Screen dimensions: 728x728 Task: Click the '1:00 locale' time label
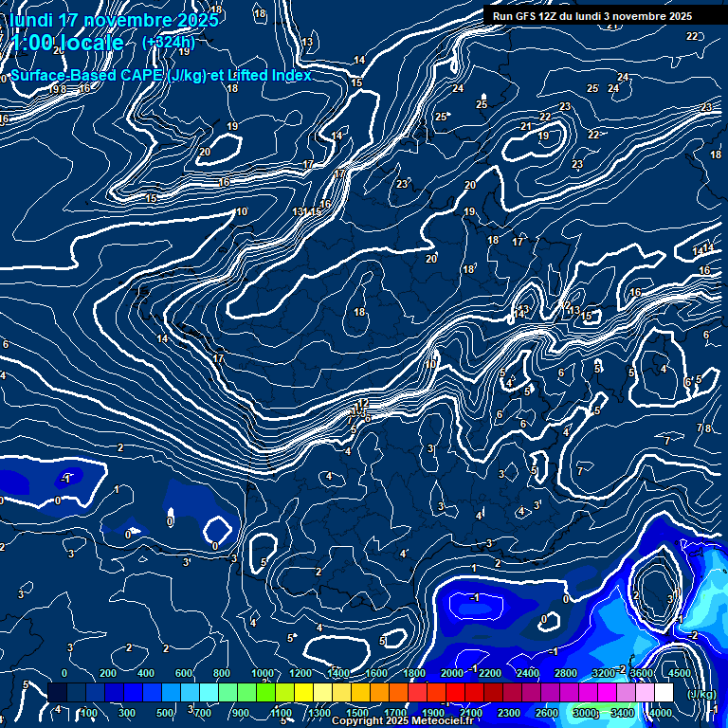tap(67, 44)
